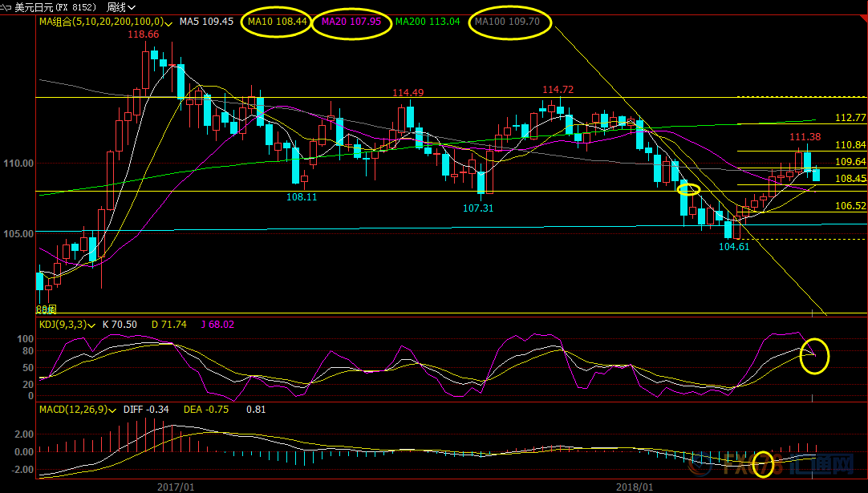Select the 112.77 price level label
The image size is (868, 493).
pos(850,118)
